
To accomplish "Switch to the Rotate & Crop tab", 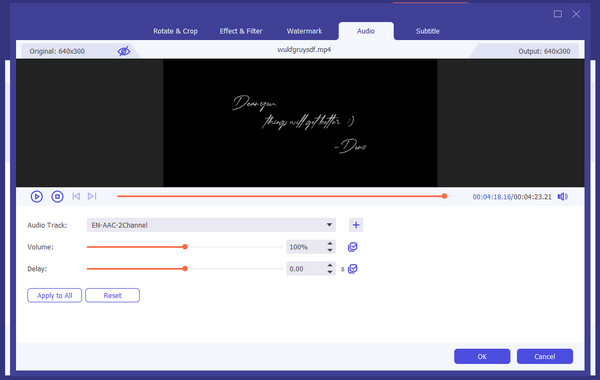I will (175, 31).
